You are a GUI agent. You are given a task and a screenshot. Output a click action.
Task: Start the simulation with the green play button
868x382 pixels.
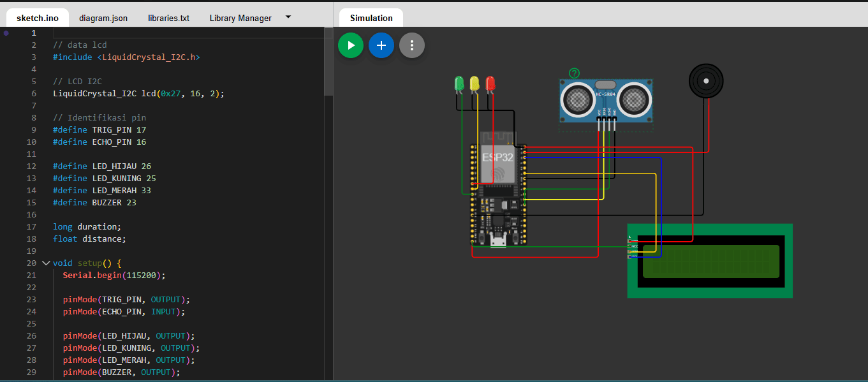[350, 45]
